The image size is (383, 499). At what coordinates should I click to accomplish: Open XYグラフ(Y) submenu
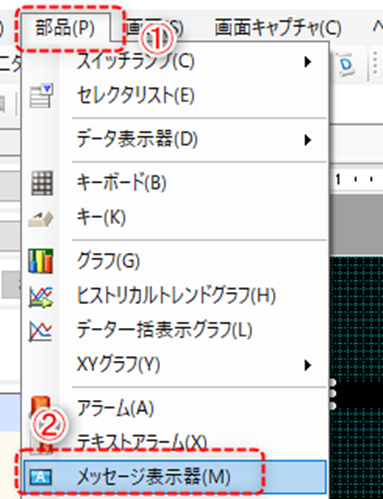coord(175,365)
